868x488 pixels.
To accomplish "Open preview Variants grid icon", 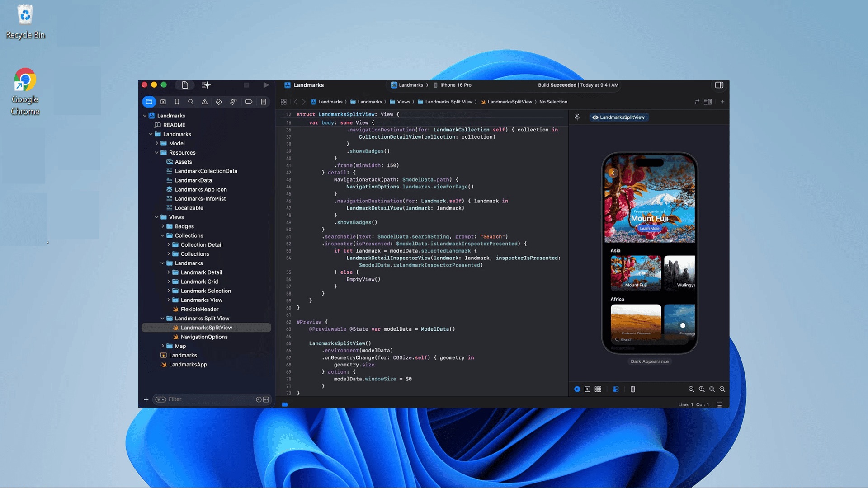I will pyautogui.click(x=598, y=389).
